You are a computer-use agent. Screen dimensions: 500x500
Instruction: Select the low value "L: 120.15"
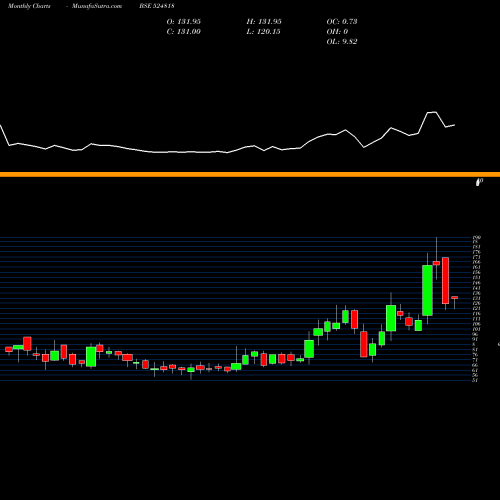coord(263,32)
